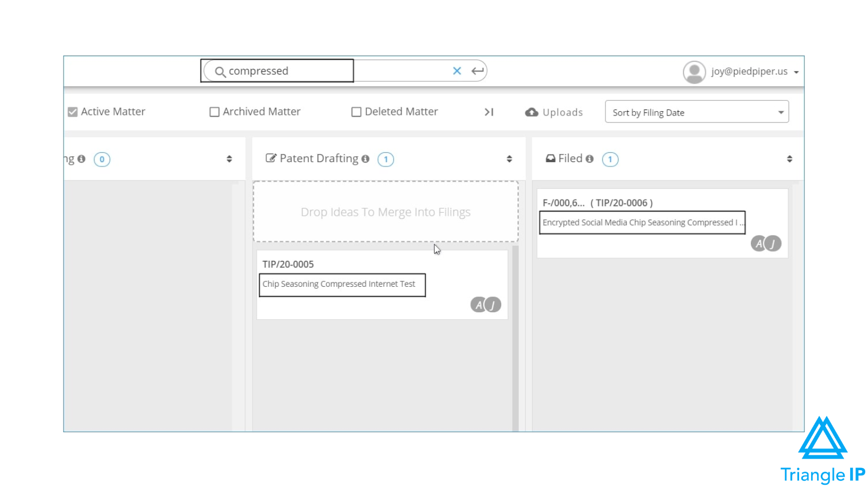The width and height of the screenshot is (868, 488).
Task: Clear the search with the X icon
Action: pos(457,71)
